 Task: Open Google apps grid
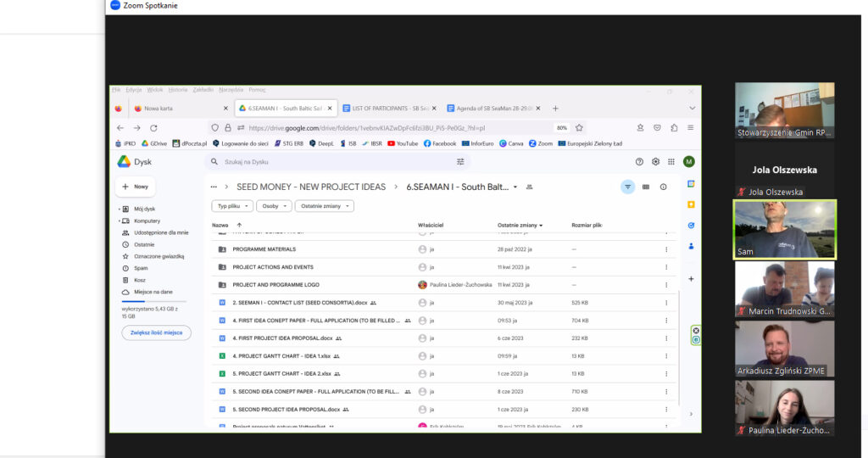671,162
